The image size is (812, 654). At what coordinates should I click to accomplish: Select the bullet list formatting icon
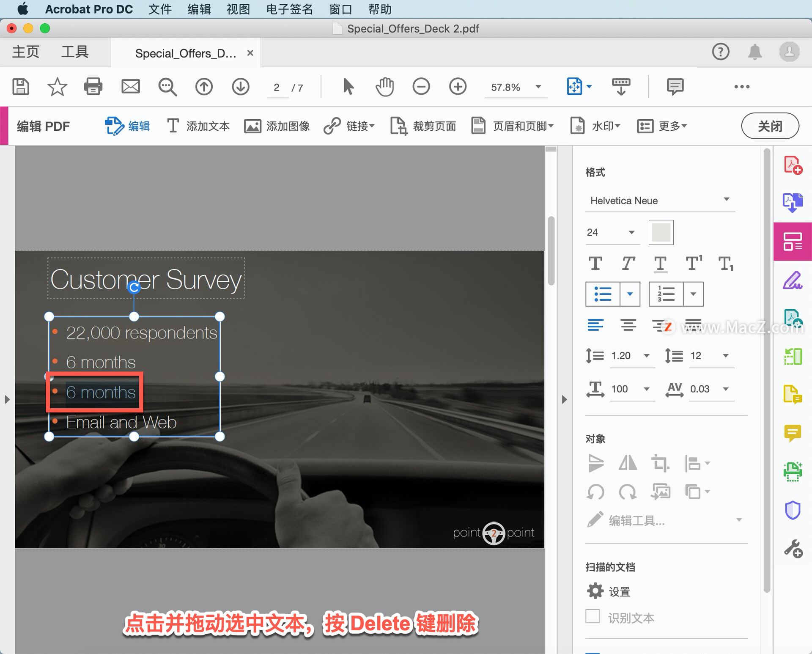tap(601, 294)
